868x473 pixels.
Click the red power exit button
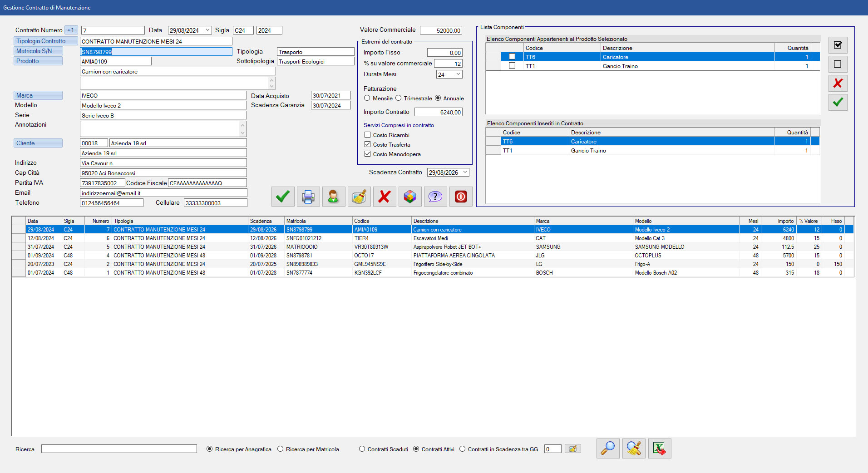pyautogui.click(x=461, y=197)
